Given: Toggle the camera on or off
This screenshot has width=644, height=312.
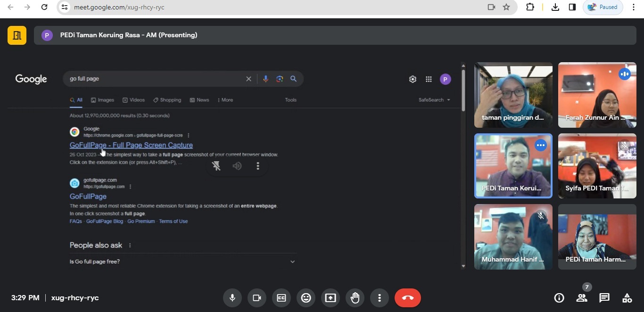Looking at the screenshot, I should pos(257,298).
